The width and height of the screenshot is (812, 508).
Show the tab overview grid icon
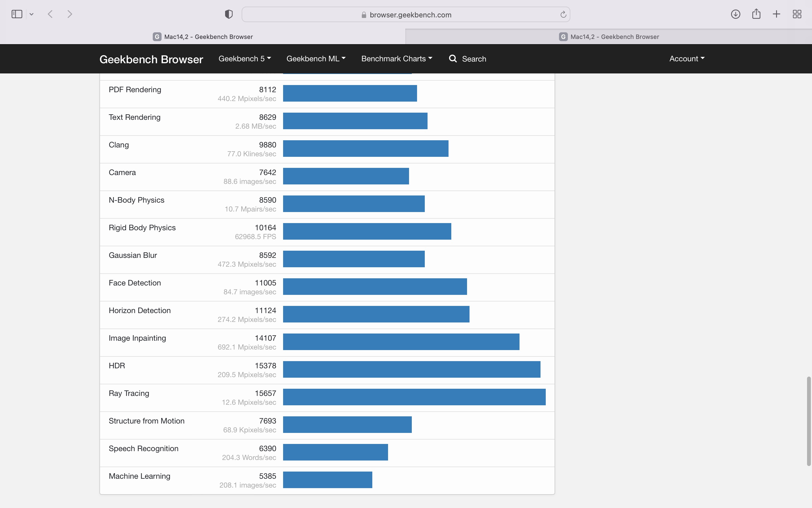tap(797, 14)
